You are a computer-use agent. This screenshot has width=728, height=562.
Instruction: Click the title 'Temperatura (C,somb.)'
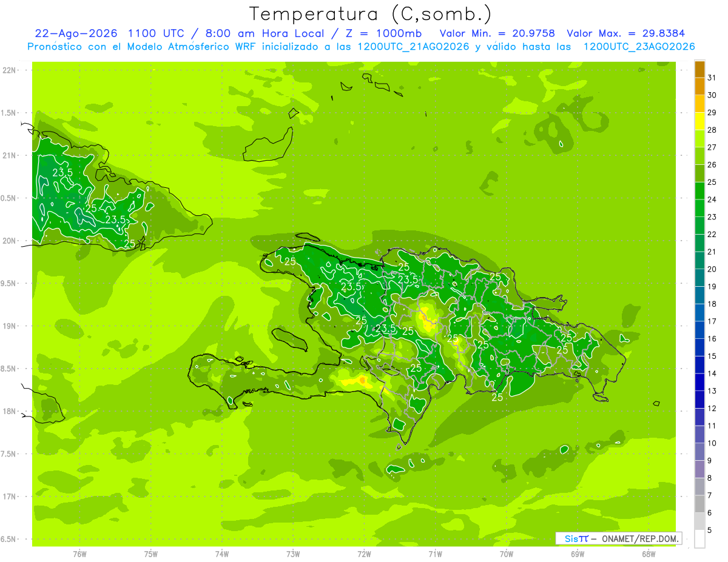[x=371, y=14]
